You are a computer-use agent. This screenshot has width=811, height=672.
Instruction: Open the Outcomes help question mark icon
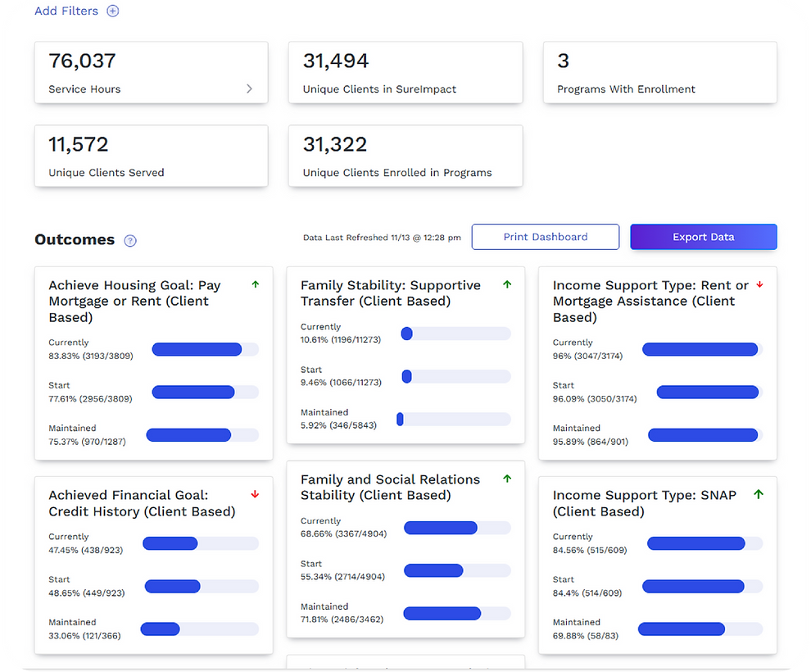[130, 240]
